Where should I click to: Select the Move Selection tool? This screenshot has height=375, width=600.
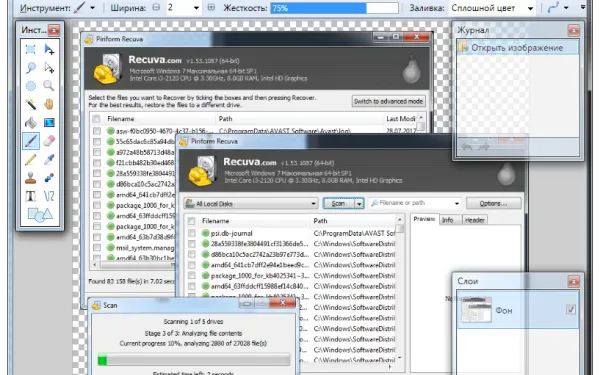click(49, 68)
